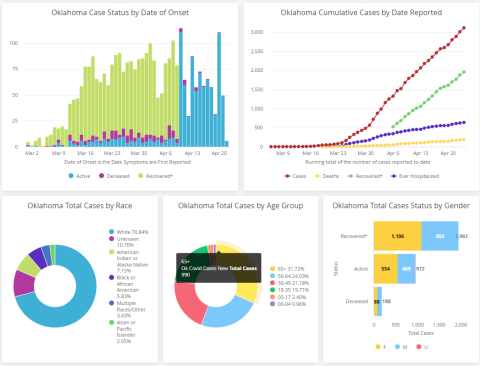The image size is (480, 366).
Task: Click Recovered male bar labeled 855
Action: pyautogui.click(x=440, y=236)
